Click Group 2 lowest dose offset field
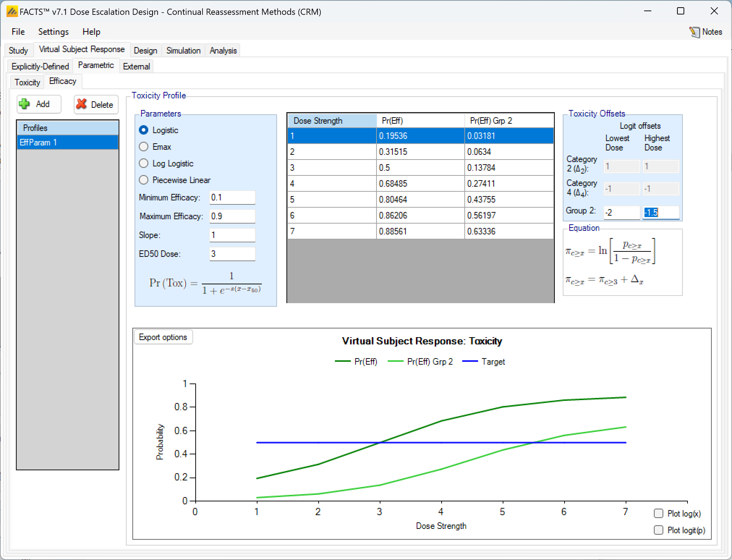 621,212
